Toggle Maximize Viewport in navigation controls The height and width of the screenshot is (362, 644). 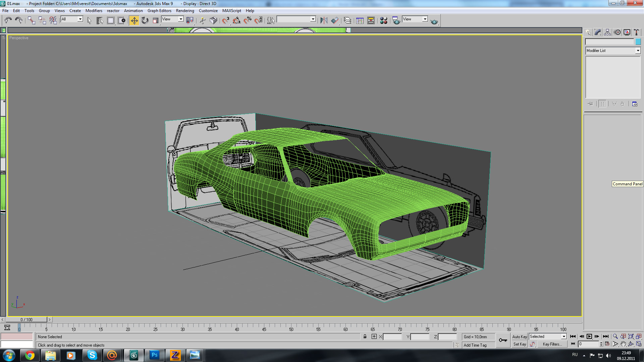click(639, 344)
